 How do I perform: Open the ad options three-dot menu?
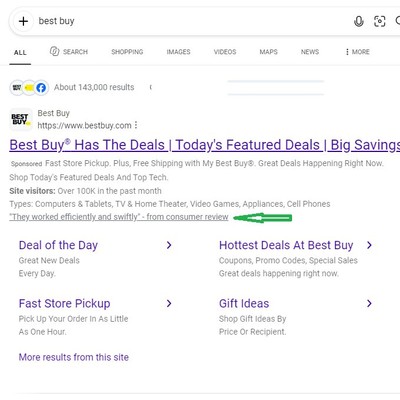click(x=136, y=125)
